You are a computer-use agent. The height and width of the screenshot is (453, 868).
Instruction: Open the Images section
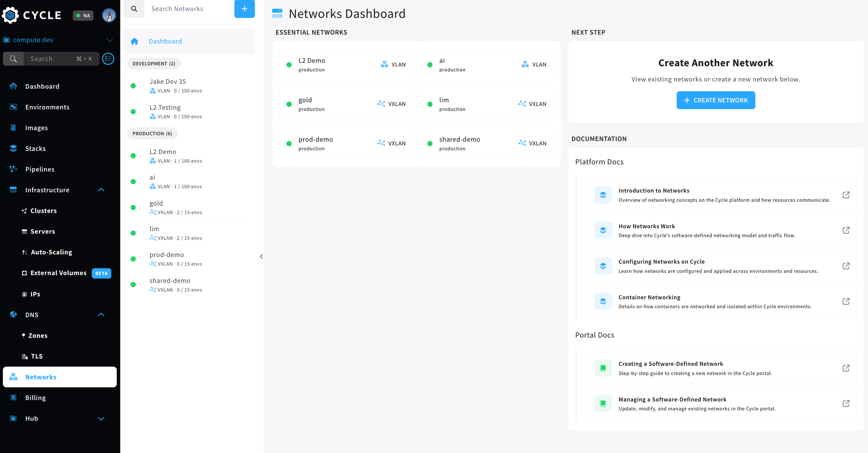(x=36, y=128)
